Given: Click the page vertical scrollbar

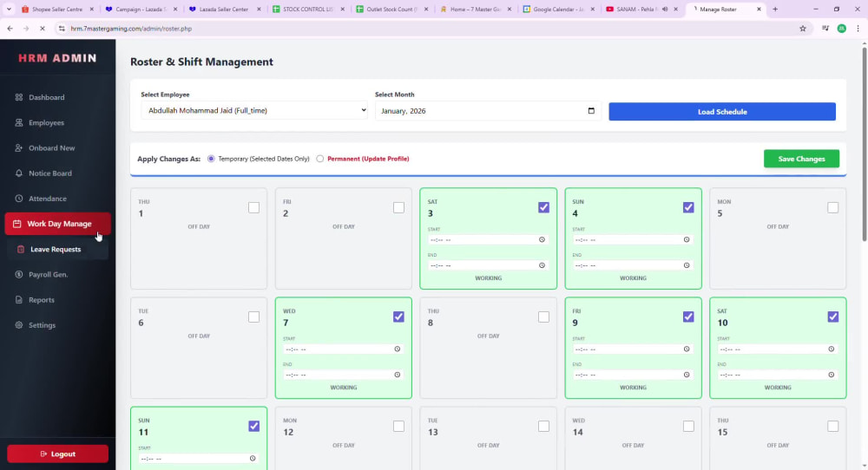Looking at the screenshot, I should pyautogui.click(x=865, y=144).
